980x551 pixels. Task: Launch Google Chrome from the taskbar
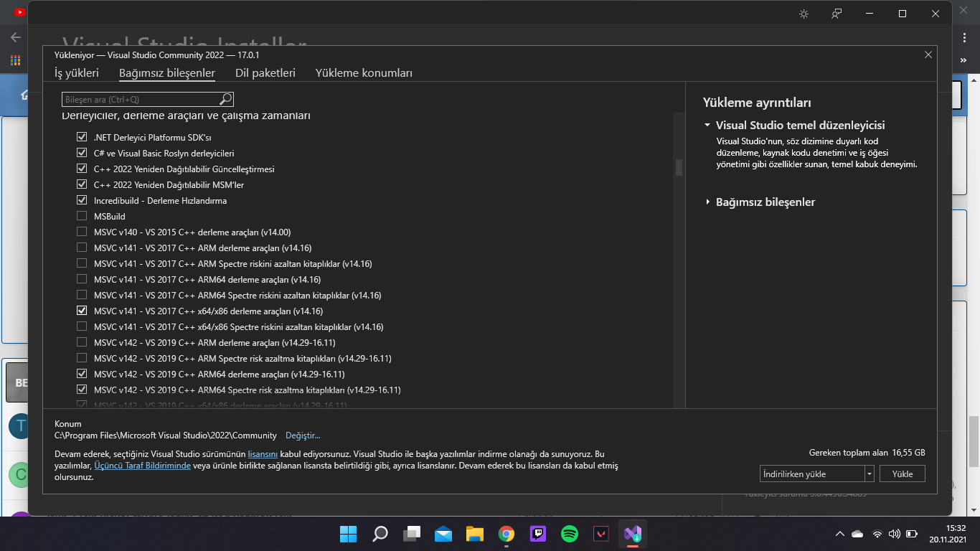click(507, 534)
